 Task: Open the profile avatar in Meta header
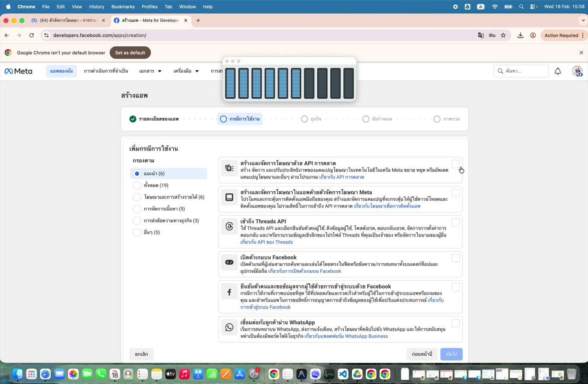click(x=577, y=71)
